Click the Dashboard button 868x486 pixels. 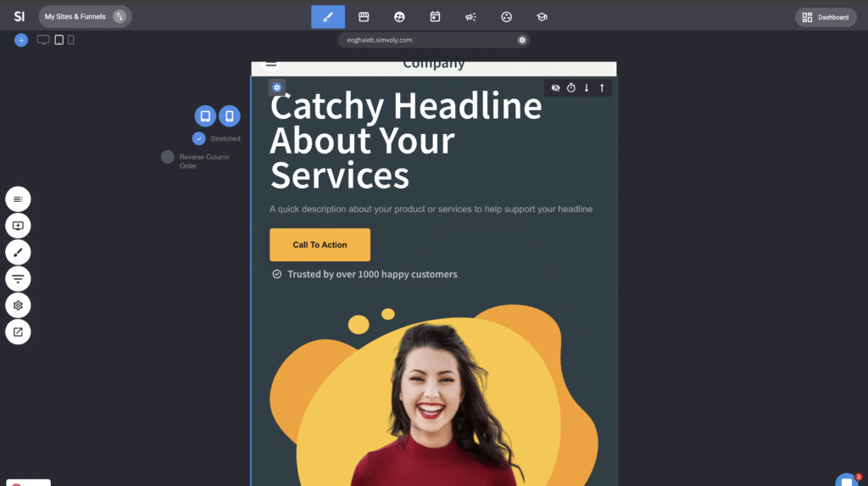point(826,17)
